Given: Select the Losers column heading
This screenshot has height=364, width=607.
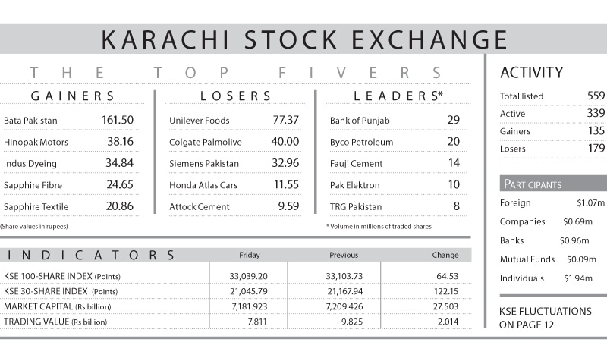Looking at the screenshot, I should pos(235,96).
